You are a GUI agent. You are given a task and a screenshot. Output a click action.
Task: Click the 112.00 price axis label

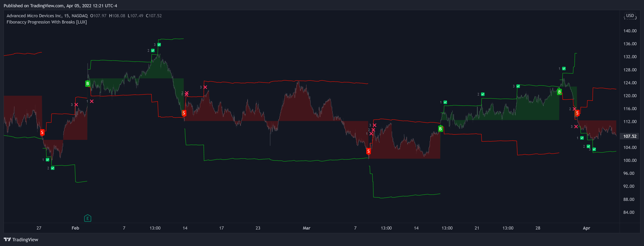point(630,122)
